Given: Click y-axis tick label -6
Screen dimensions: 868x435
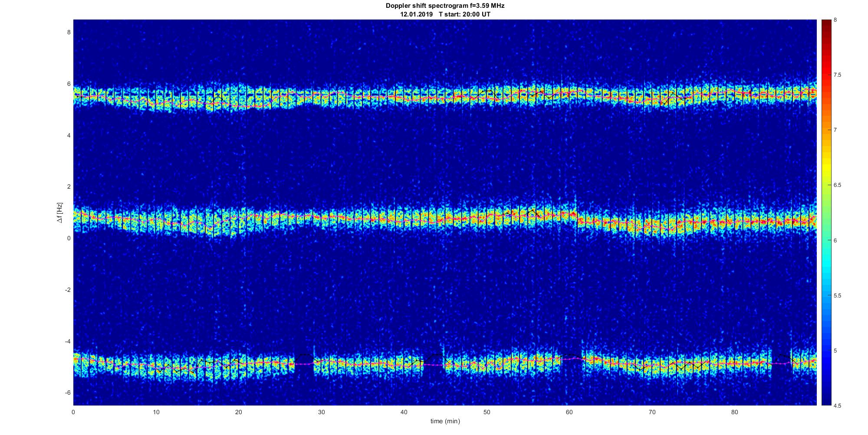Looking at the screenshot, I should point(67,392).
